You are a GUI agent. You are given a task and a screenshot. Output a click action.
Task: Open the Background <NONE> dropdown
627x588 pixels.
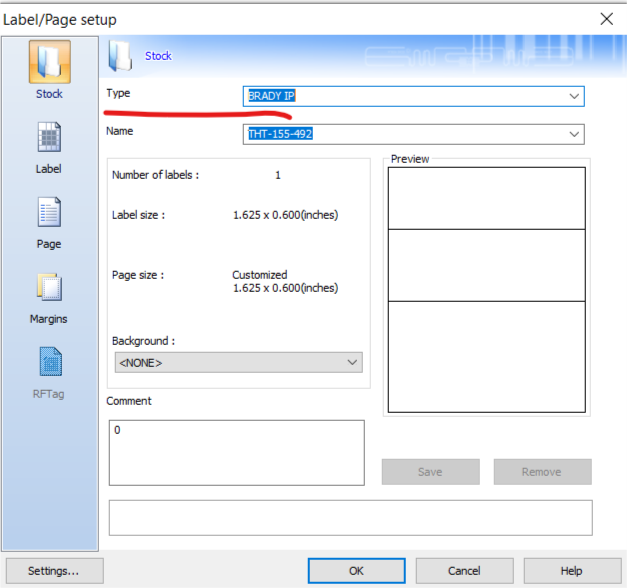[x=238, y=363]
